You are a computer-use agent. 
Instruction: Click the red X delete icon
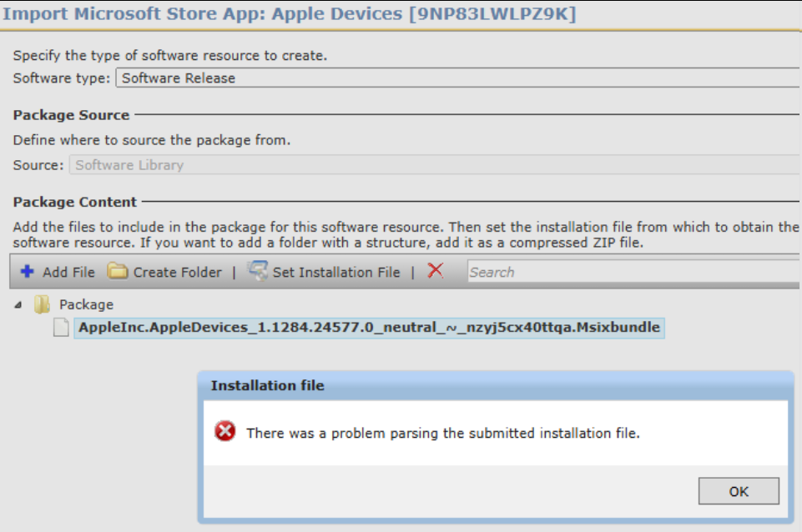pos(435,271)
